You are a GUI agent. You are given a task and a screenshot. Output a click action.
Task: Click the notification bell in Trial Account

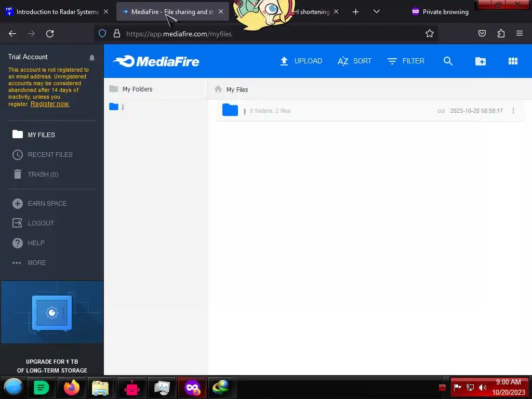coord(92,58)
